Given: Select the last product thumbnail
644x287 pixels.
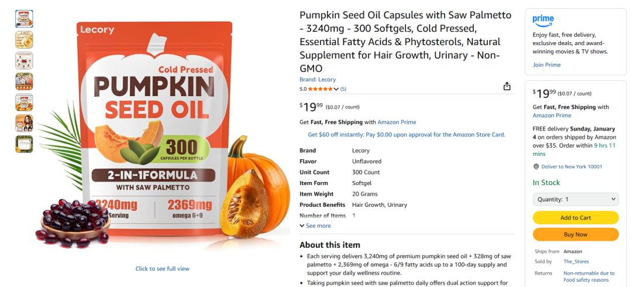Looking at the screenshot, I should [24, 144].
